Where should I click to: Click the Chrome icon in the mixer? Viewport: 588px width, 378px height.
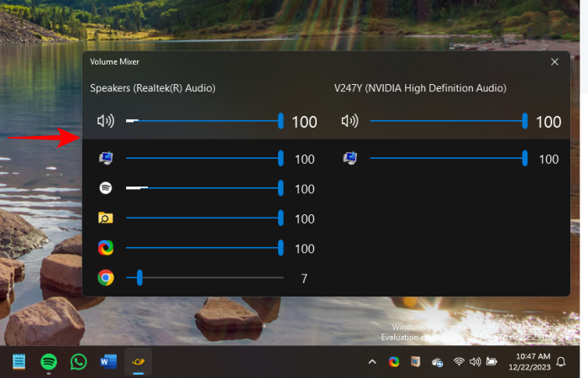pyautogui.click(x=106, y=278)
